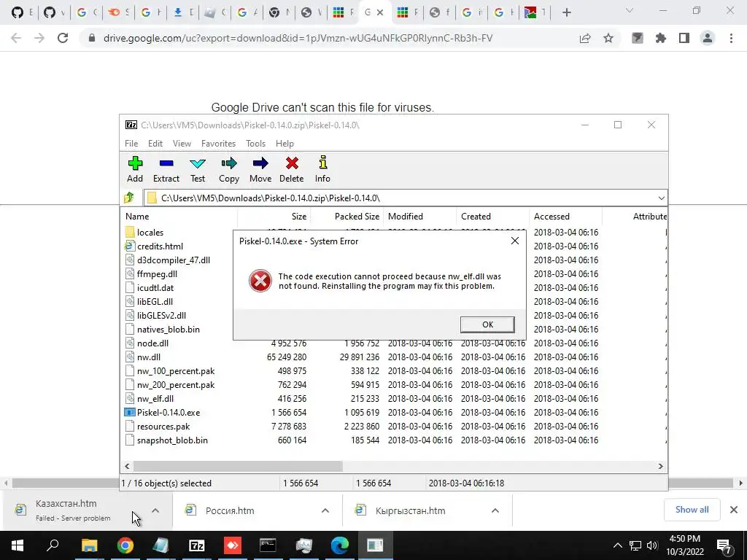This screenshot has height=560, width=747.
Task: Click the right arrow of 7-Zip horizontal scrollbar
Action: (x=660, y=466)
